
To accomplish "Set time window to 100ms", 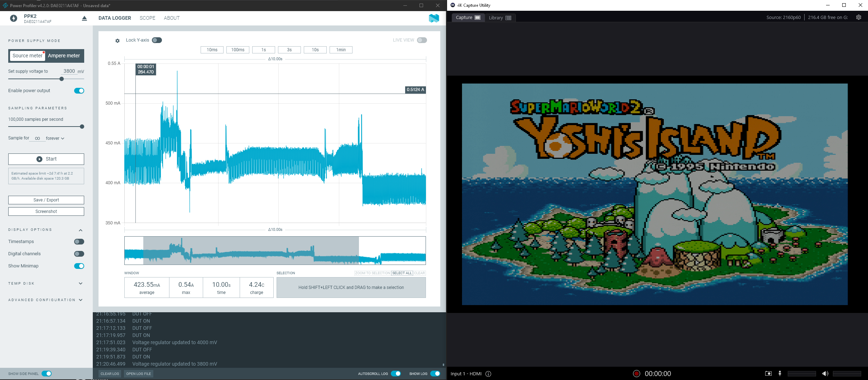I will click(x=238, y=50).
